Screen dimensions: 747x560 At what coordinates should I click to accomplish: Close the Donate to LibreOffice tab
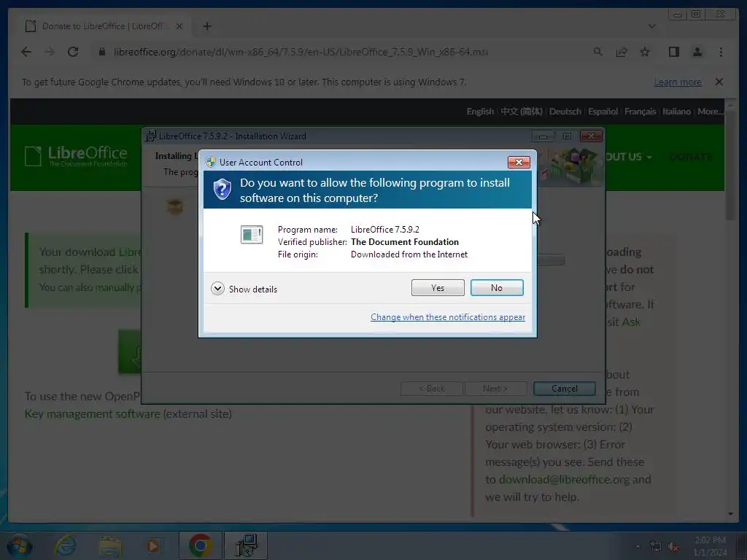tap(179, 26)
